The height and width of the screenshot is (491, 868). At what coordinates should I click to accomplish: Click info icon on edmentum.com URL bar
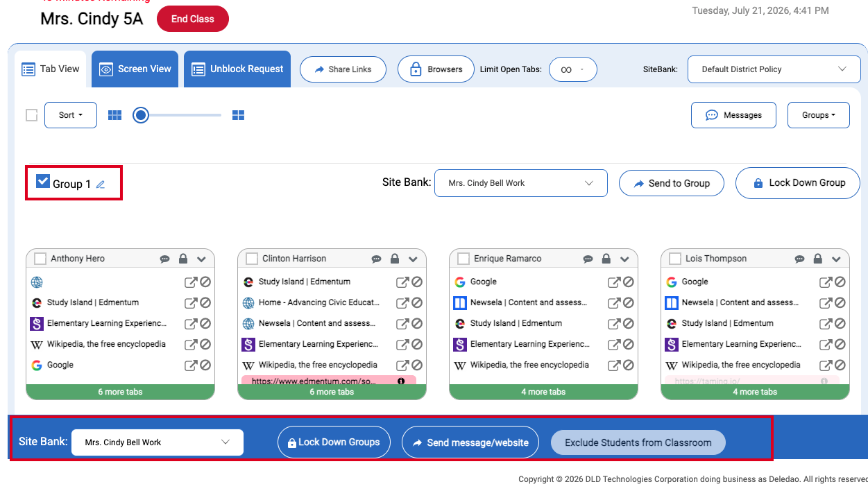pos(401,381)
